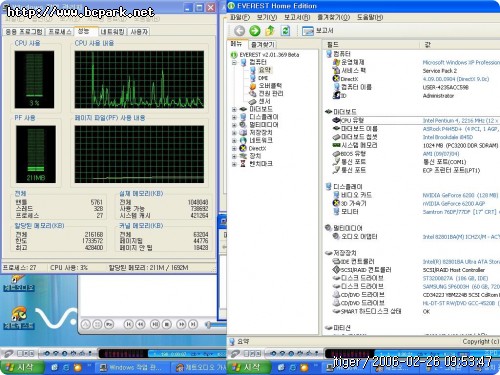Open 시작 menu beneath Task Manager

pos(22,367)
